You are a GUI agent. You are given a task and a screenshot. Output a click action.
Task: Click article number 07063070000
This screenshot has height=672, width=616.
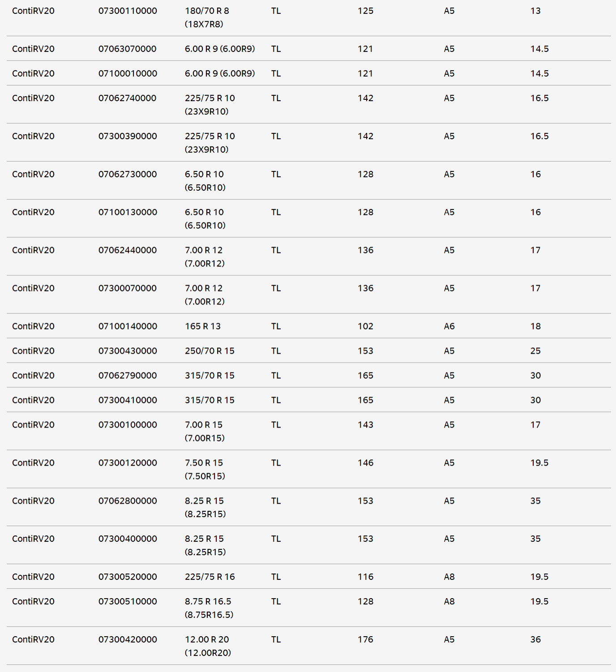pos(127,49)
